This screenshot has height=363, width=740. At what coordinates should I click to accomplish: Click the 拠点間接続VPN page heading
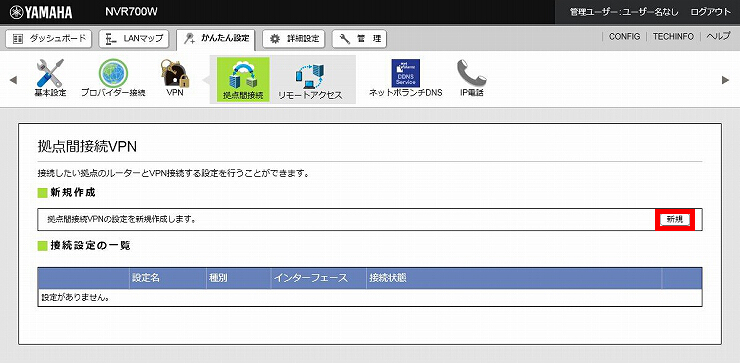click(x=87, y=147)
